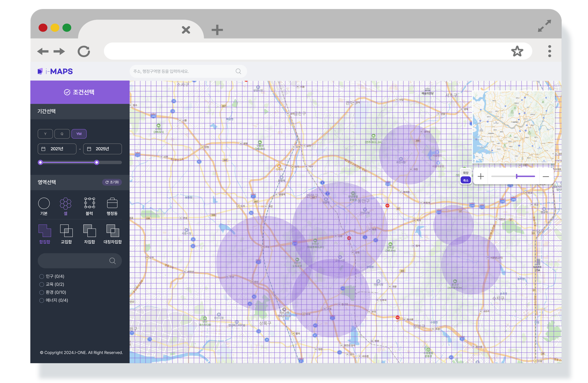Click the search magnifier in address bar
Image resolution: width=588 pixels, height=383 pixels.
click(238, 71)
